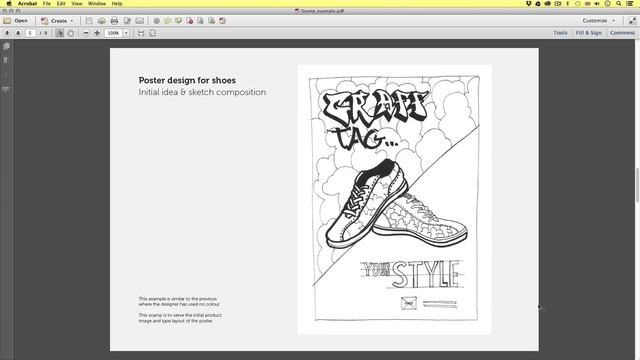This screenshot has height=360, width=640.
Task: Open the Comment pane
Action: click(x=622, y=33)
